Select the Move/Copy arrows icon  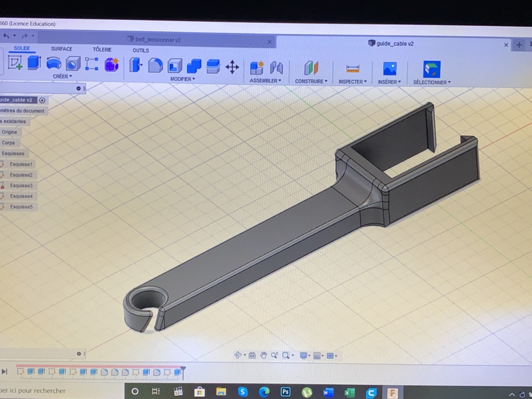(232, 66)
